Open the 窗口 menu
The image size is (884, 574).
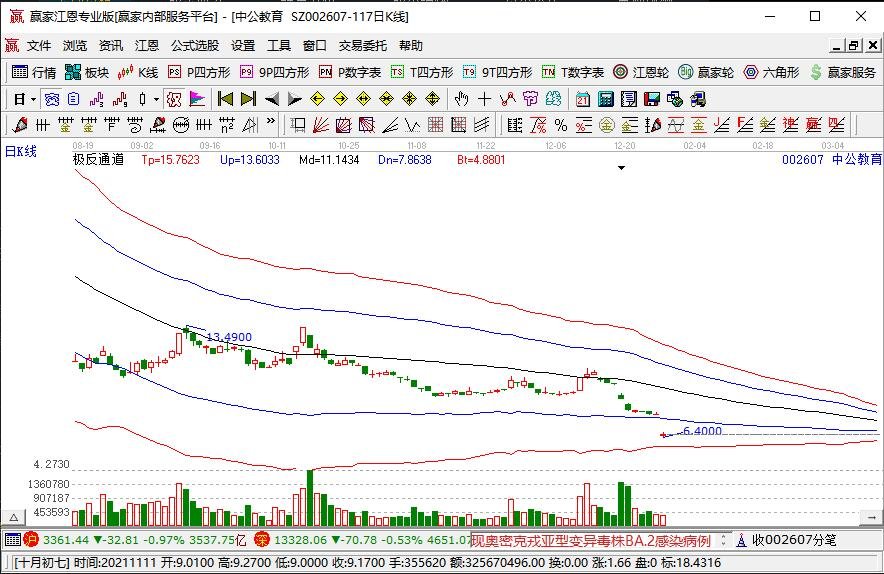point(315,46)
